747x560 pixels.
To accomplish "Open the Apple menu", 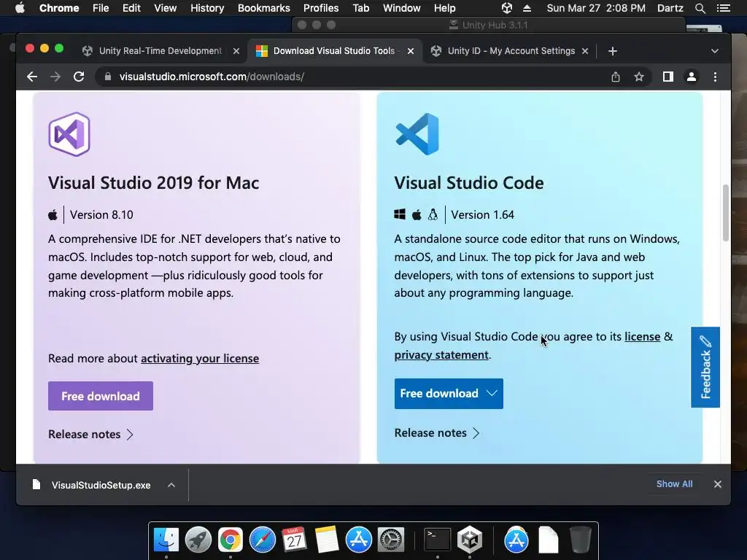I will (20, 8).
